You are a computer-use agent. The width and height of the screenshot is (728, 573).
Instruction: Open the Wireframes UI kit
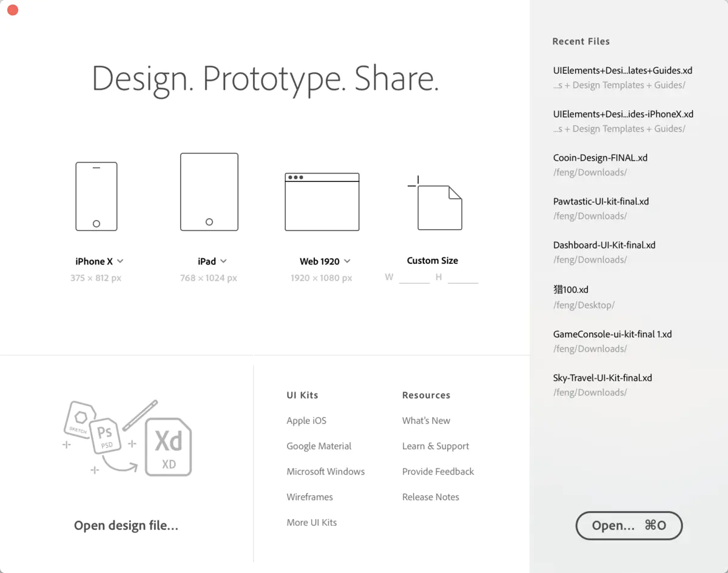pos(310,497)
